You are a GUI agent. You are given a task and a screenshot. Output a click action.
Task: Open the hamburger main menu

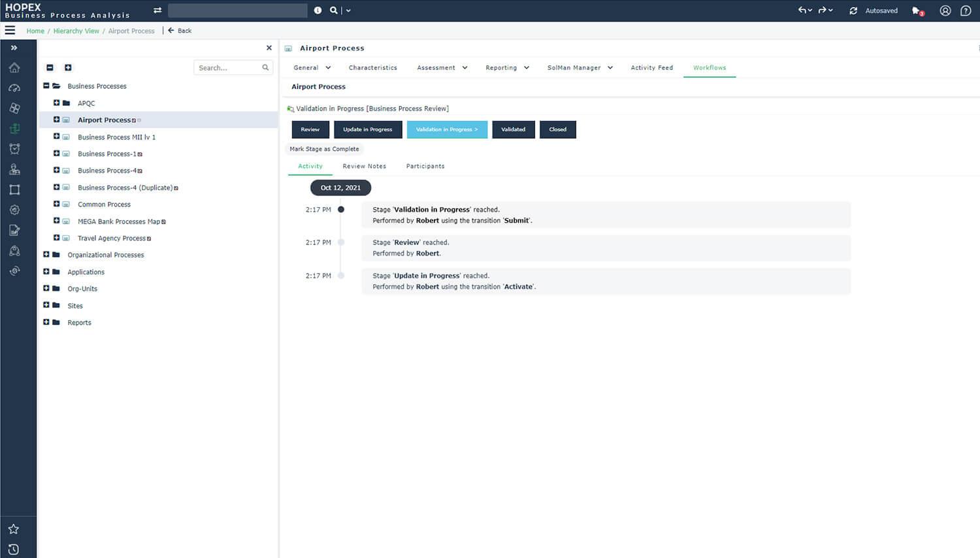coord(10,30)
